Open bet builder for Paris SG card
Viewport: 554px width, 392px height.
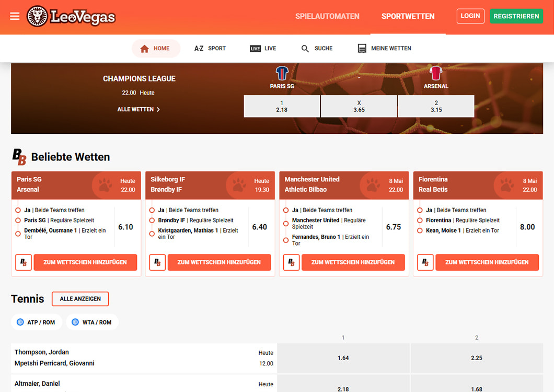coord(24,262)
